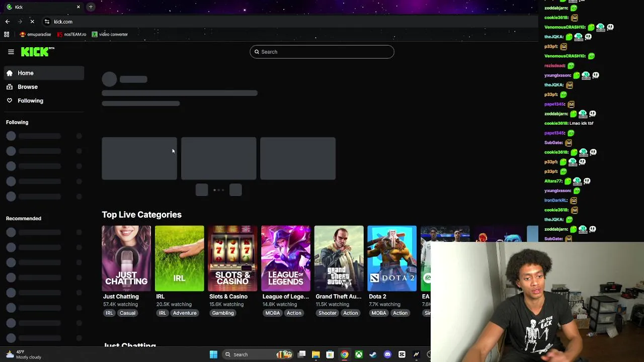The image size is (644, 362).
Task: Open the Grand Theft Auto category thumbnail
Action: click(339, 258)
